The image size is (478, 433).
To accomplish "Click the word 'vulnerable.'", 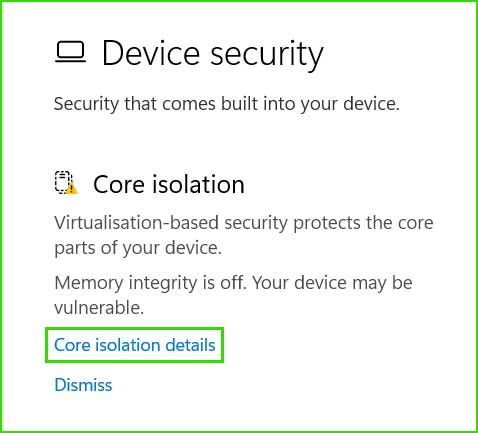I will point(99,307).
